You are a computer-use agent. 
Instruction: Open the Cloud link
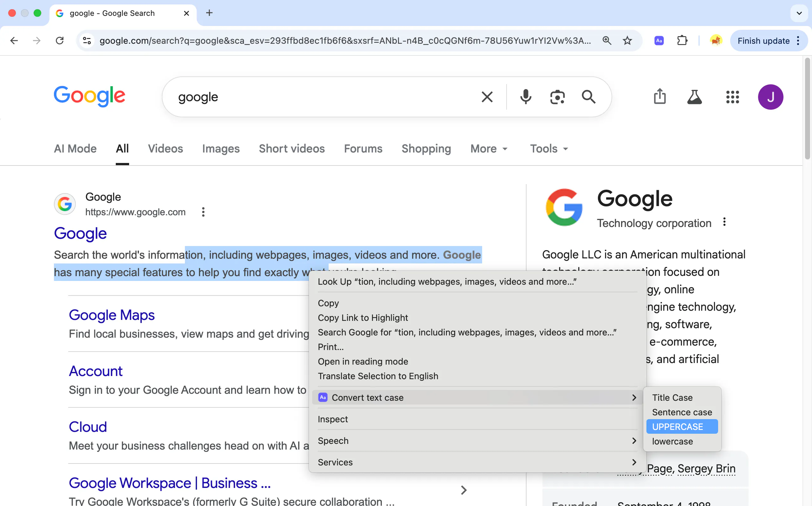(x=88, y=427)
